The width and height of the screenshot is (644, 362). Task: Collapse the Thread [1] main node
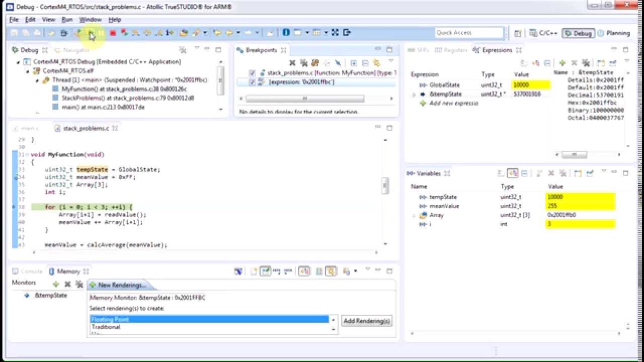pyautogui.click(x=37, y=80)
